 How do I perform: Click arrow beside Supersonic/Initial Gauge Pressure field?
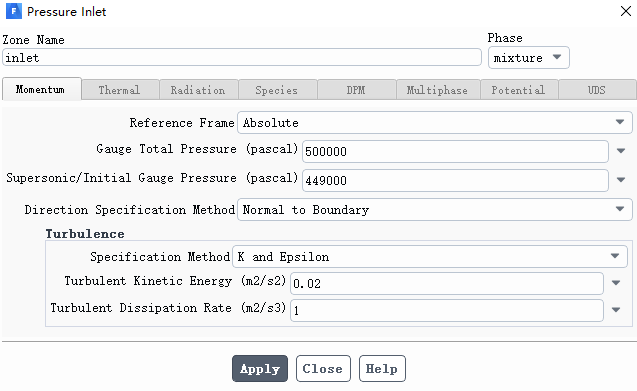620,180
